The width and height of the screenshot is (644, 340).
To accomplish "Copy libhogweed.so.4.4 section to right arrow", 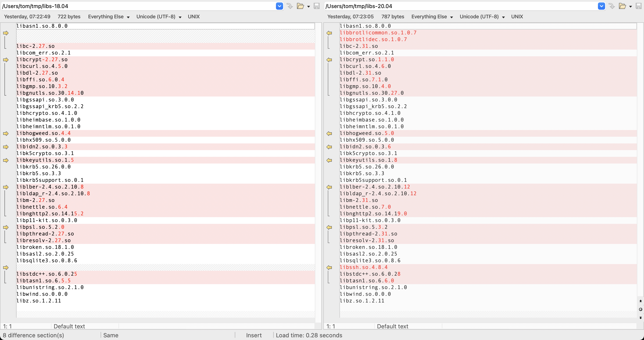I will click(x=6, y=134).
